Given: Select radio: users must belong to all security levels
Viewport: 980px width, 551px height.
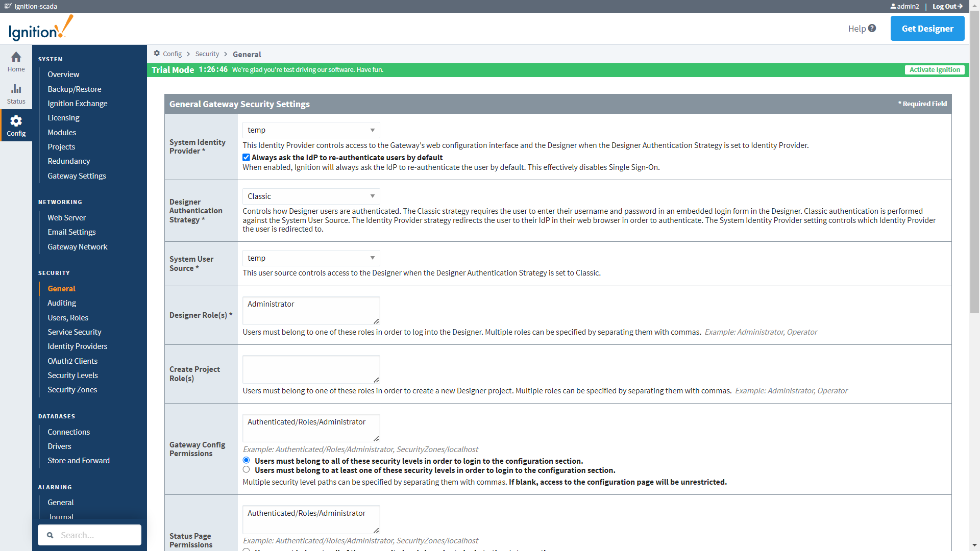Looking at the screenshot, I should click(246, 460).
